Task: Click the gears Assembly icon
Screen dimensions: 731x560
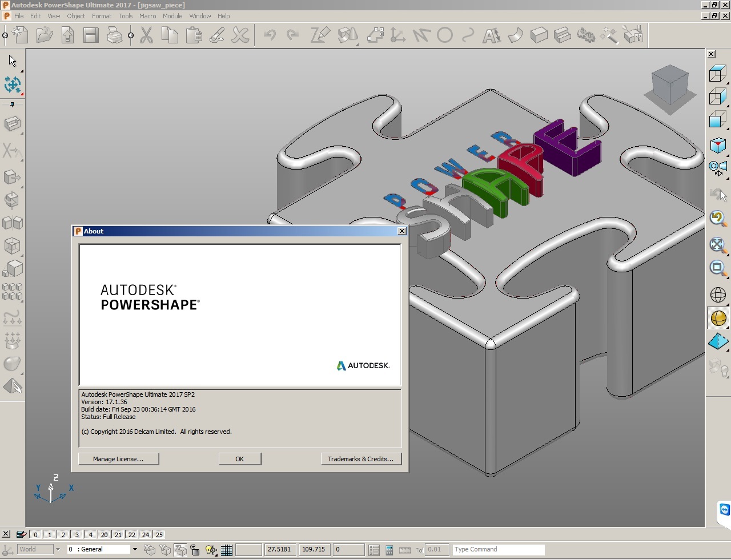Action: 585,35
